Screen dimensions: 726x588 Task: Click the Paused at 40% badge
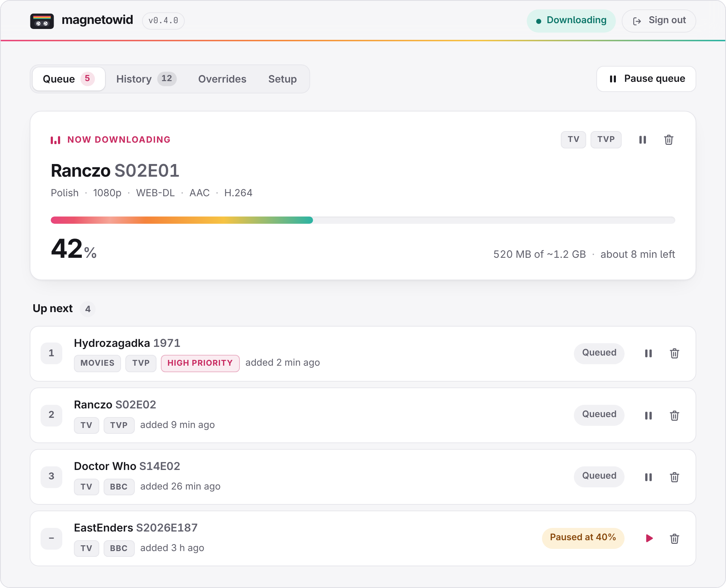583,538
